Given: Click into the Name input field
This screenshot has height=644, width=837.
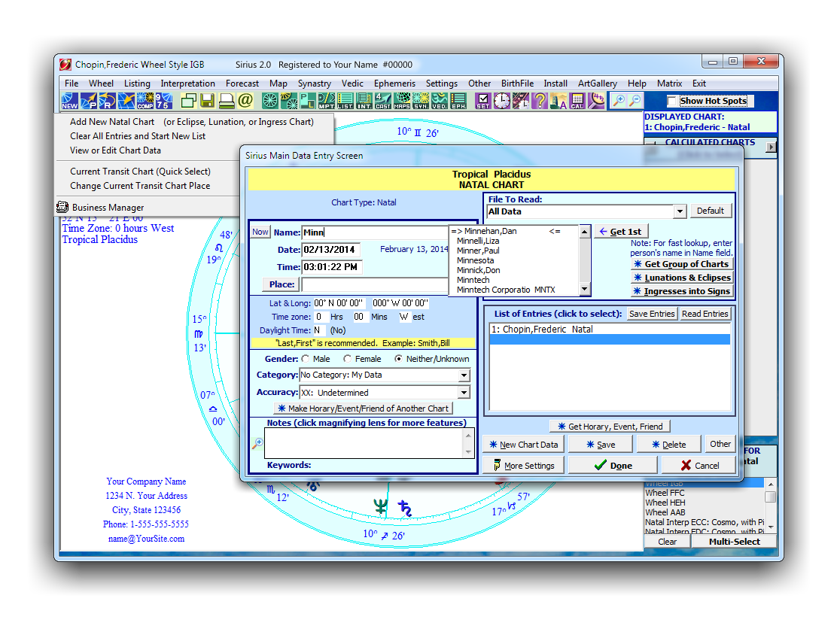Looking at the screenshot, I should click(x=376, y=232).
